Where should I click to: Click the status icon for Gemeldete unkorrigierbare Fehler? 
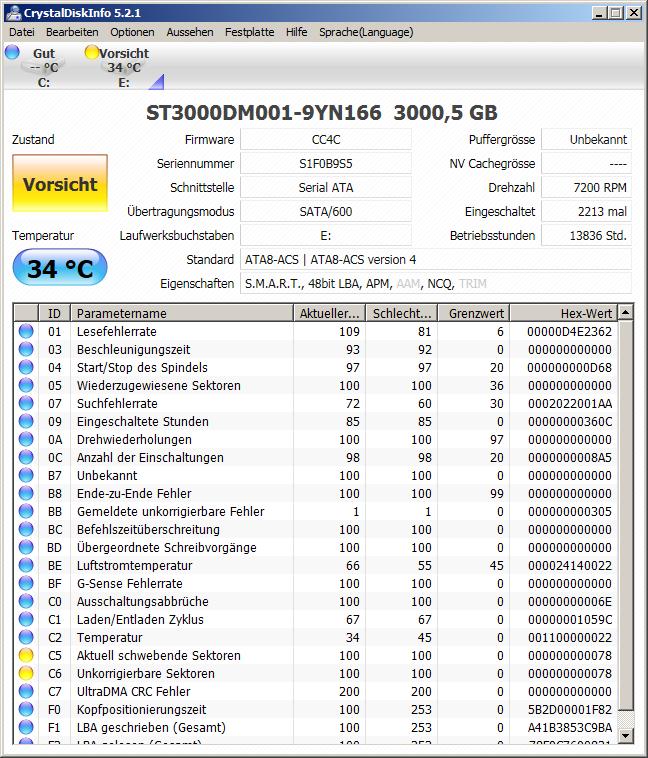26,511
